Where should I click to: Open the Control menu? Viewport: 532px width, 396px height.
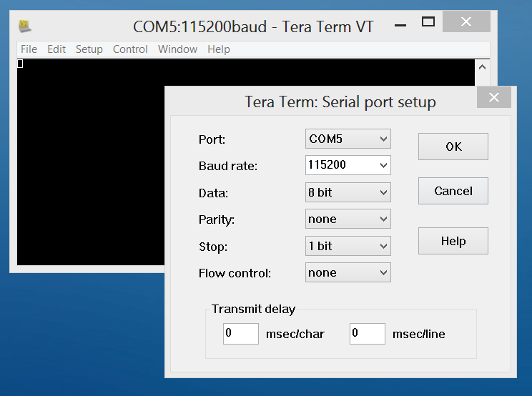click(x=130, y=49)
